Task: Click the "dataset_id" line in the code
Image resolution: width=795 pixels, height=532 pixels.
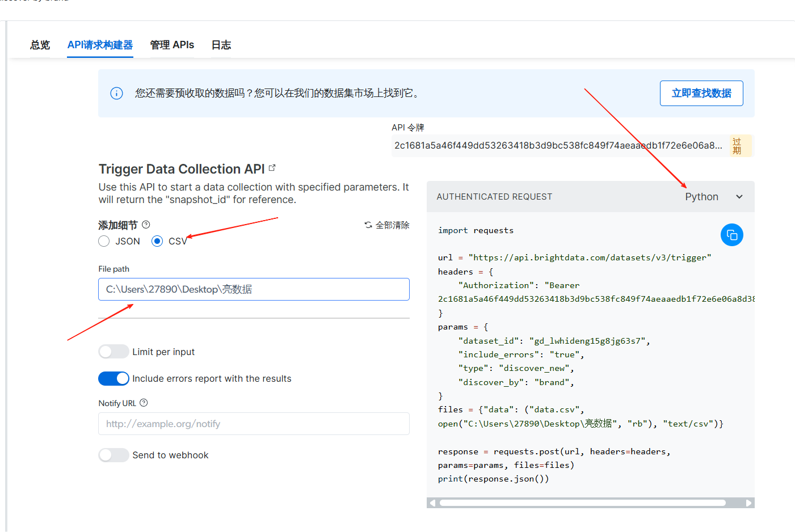Action: 554,341
